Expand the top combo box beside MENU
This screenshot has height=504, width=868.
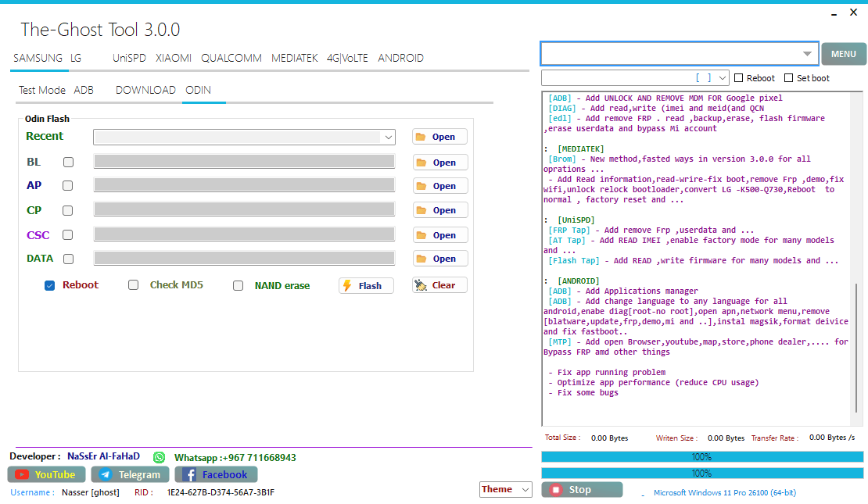807,54
